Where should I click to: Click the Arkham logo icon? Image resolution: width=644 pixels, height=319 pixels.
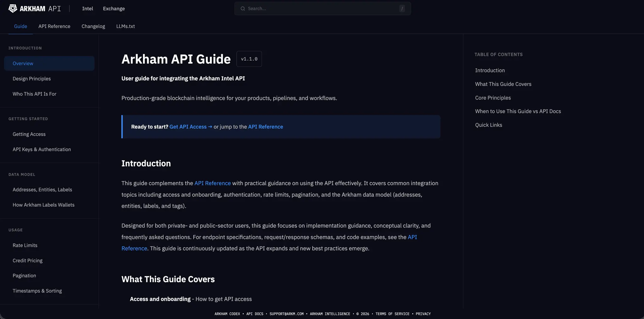(13, 9)
